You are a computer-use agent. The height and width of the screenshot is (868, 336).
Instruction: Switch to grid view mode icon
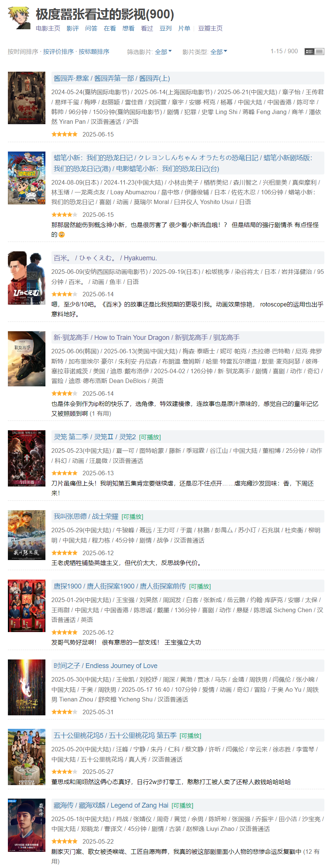tap(309, 51)
